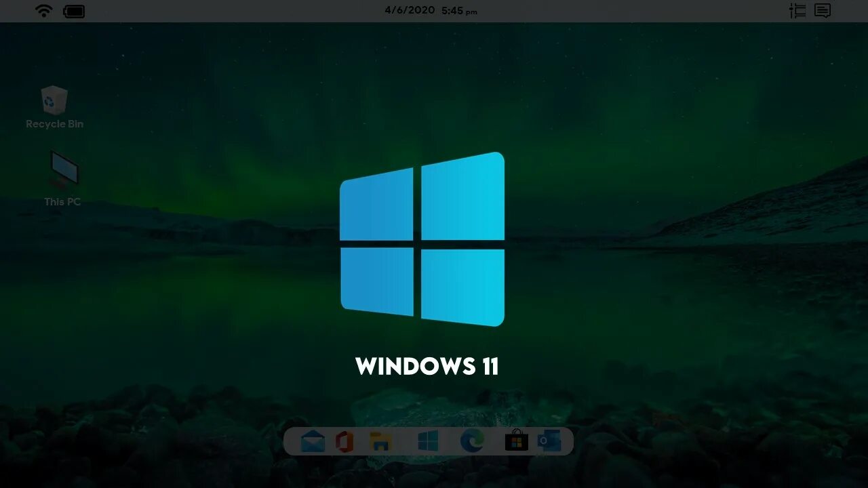868x488 pixels.
Task: Open the Recycle Bin desktop icon
Action: [x=54, y=100]
